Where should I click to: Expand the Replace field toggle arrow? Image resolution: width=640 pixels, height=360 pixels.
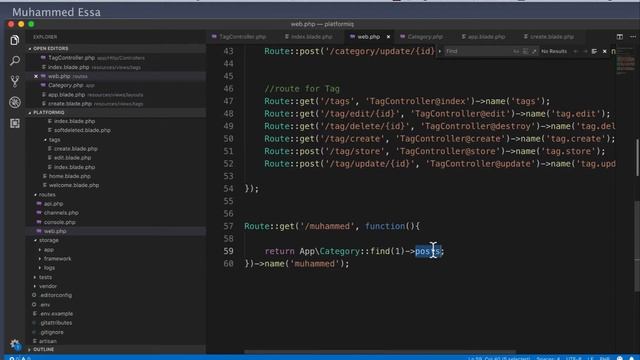pyautogui.click(x=440, y=51)
